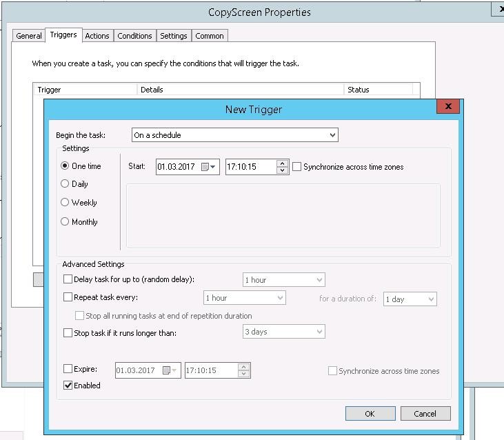The image size is (504, 440).
Task: Choose the Monthly schedule option
Action: (x=65, y=222)
